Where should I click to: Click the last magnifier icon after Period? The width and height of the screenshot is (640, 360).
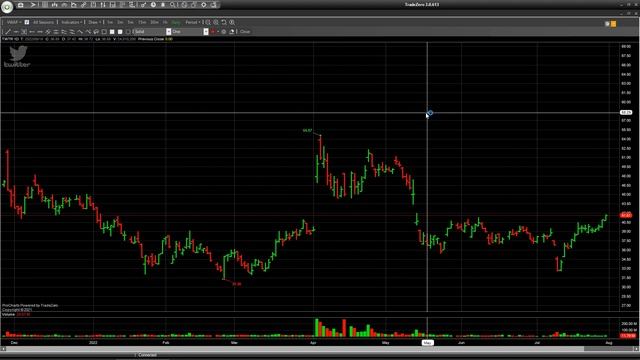click(232, 22)
